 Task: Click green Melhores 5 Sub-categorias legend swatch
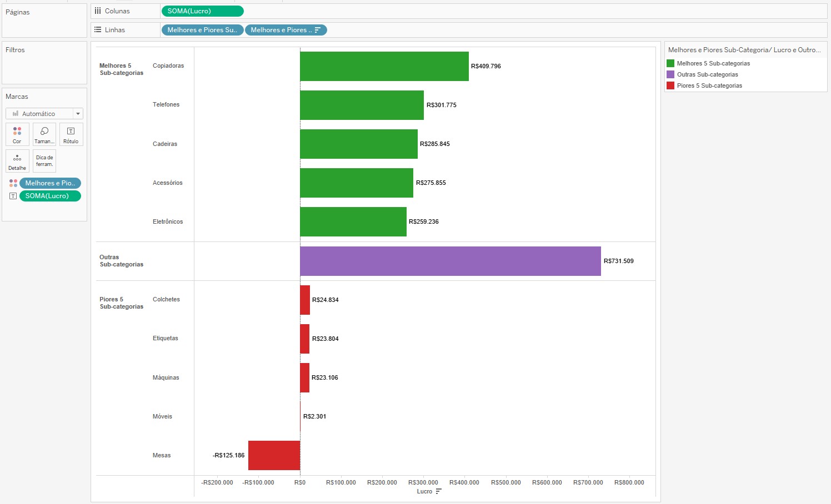click(x=670, y=63)
